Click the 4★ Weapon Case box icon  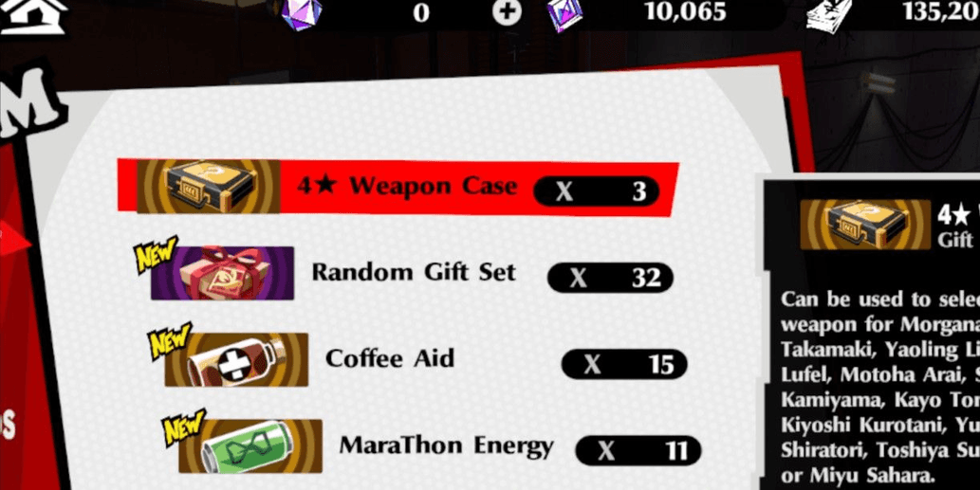point(208,186)
